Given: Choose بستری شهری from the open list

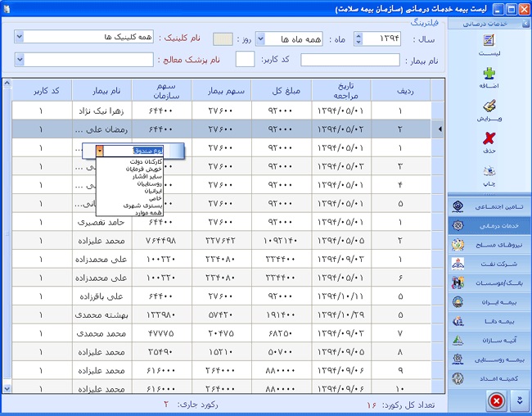Looking at the screenshot, I should pyautogui.click(x=142, y=206).
